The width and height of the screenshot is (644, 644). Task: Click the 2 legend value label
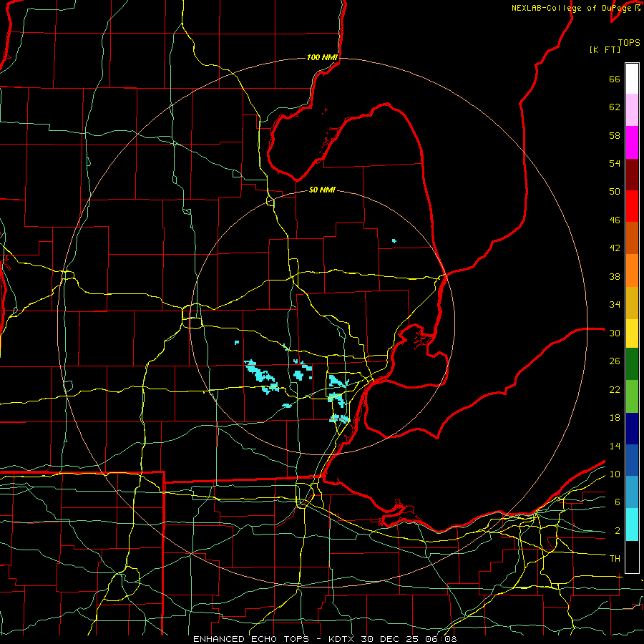tap(618, 531)
